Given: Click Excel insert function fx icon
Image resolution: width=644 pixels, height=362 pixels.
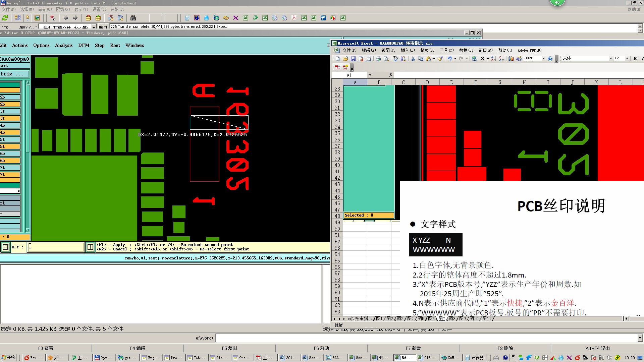Looking at the screenshot, I should point(391,75).
